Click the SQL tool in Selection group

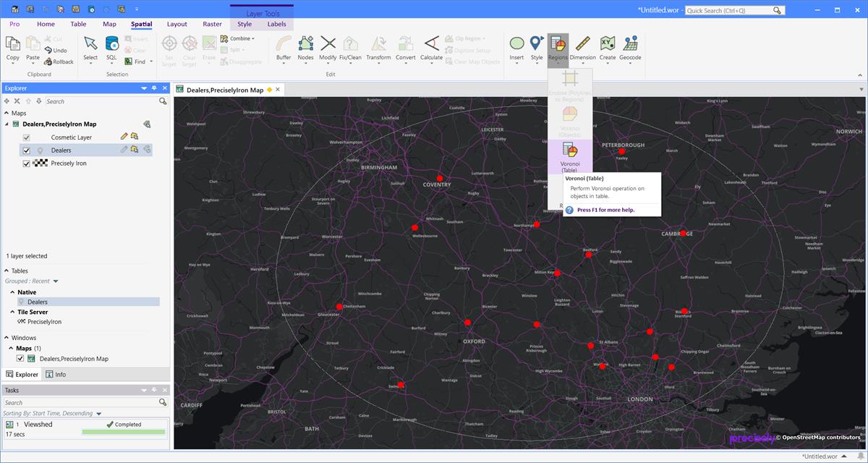point(112,48)
